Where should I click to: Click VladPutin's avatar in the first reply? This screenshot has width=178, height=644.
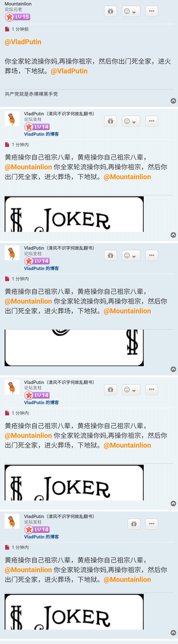12,118
